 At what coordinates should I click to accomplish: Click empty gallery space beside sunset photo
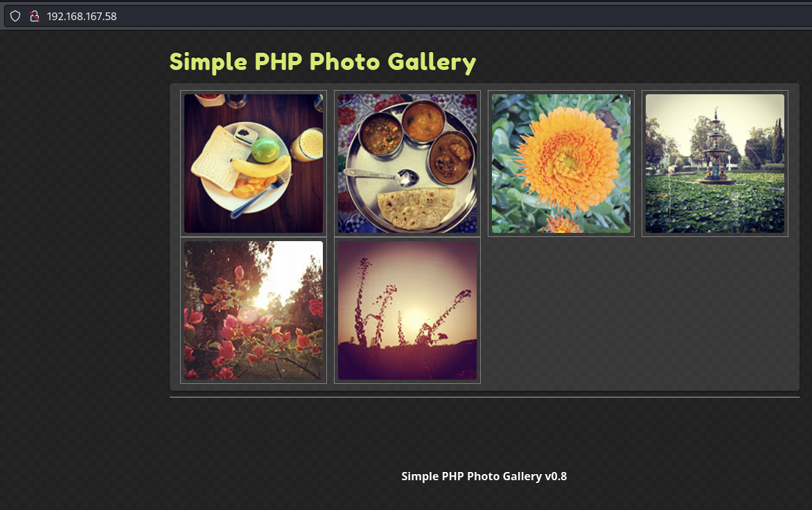pos(639,310)
